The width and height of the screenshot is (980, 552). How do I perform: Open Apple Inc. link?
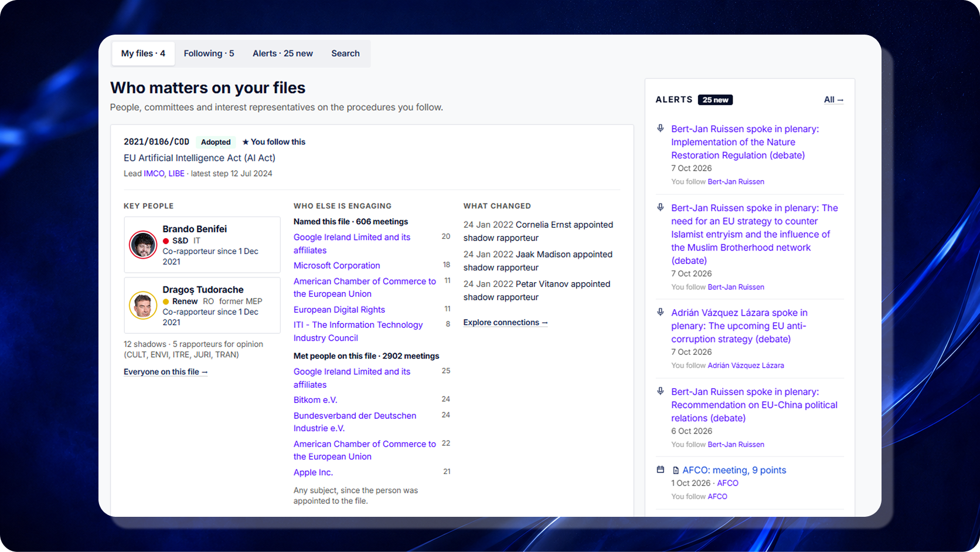click(x=313, y=473)
